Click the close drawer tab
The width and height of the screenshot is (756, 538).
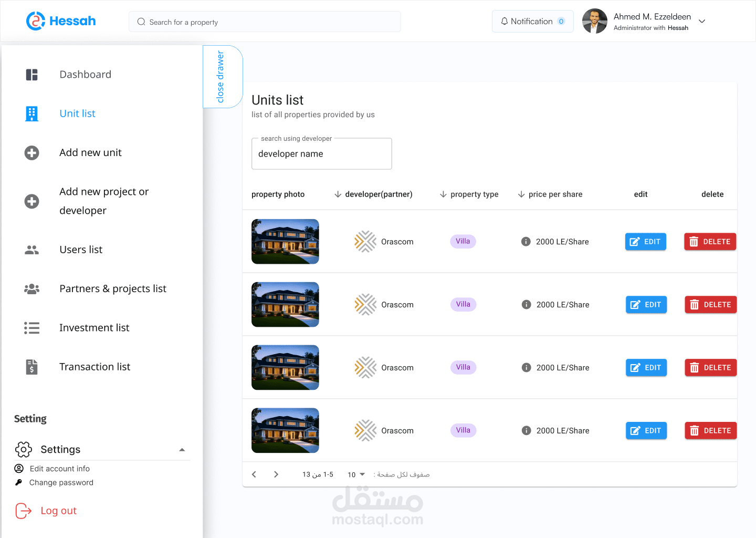[x=223, y=77]
